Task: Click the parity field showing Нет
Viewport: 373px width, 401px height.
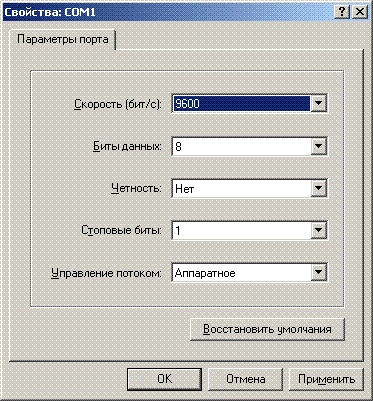Action: click(242, 188)
